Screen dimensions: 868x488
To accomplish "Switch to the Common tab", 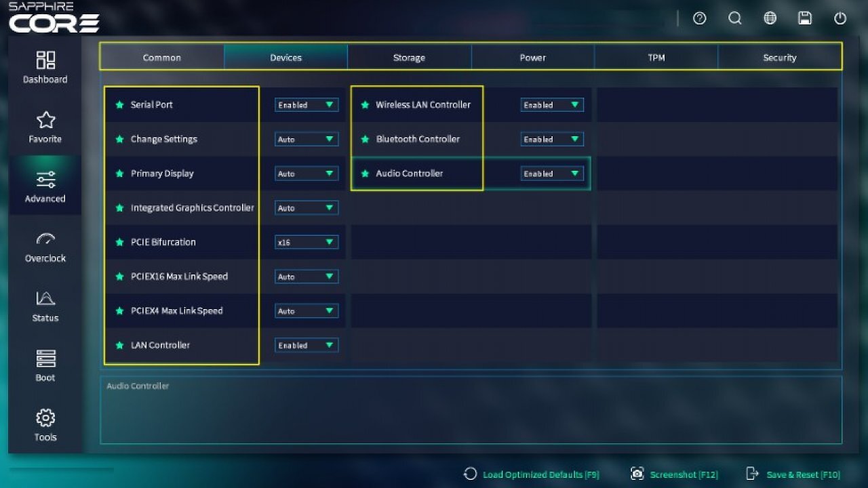I will coord(162,57).
